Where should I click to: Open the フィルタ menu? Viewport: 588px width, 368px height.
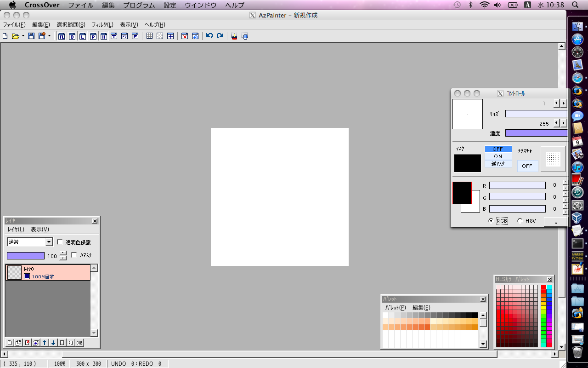pos(102,24)
